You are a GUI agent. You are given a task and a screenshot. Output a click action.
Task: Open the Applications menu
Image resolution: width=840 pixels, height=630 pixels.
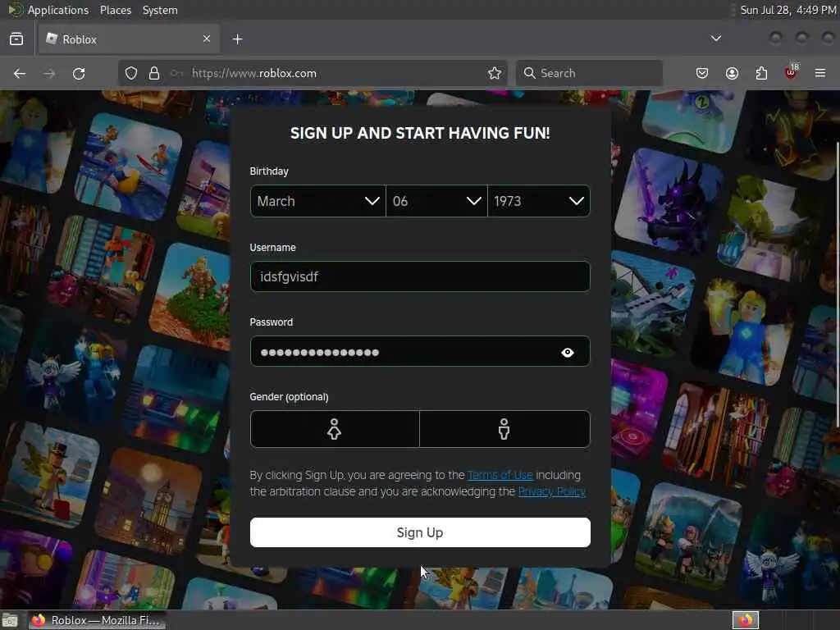(58, 10)
